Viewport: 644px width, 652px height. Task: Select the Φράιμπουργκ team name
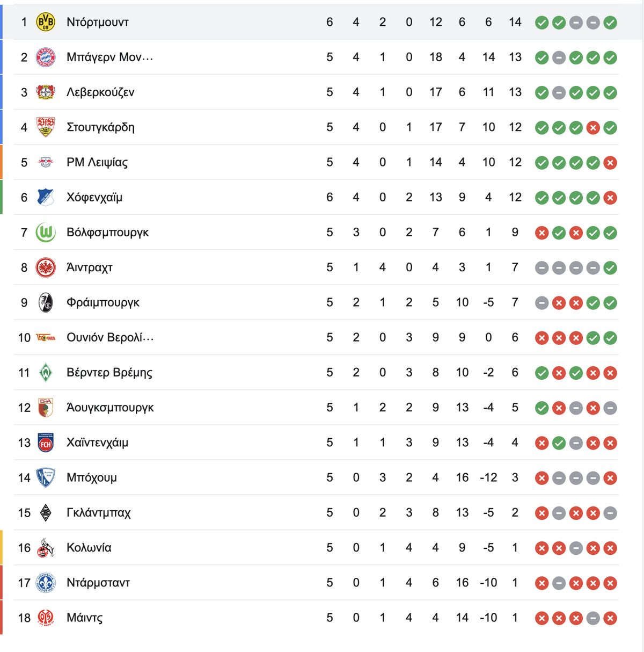pyautogui.click(x=103, y=302)
